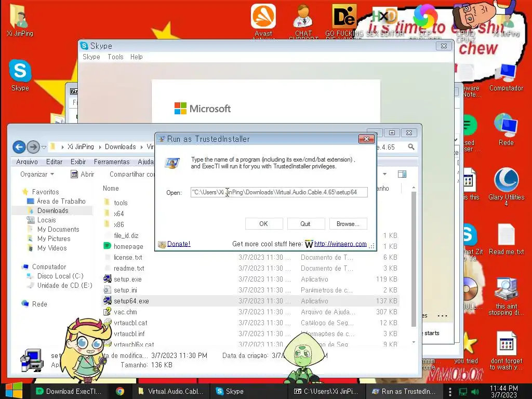Click the Browse... button
Viewport: 532px width, 399px height.
coord(348,223)
